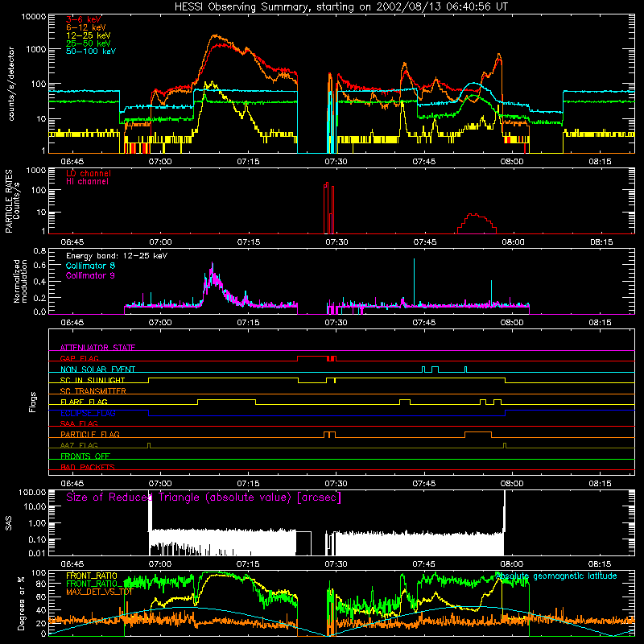The width and height of the screenshot is (644, 644).
Task: Click the Normalized modulation axis label
Action: pos(20,281)
